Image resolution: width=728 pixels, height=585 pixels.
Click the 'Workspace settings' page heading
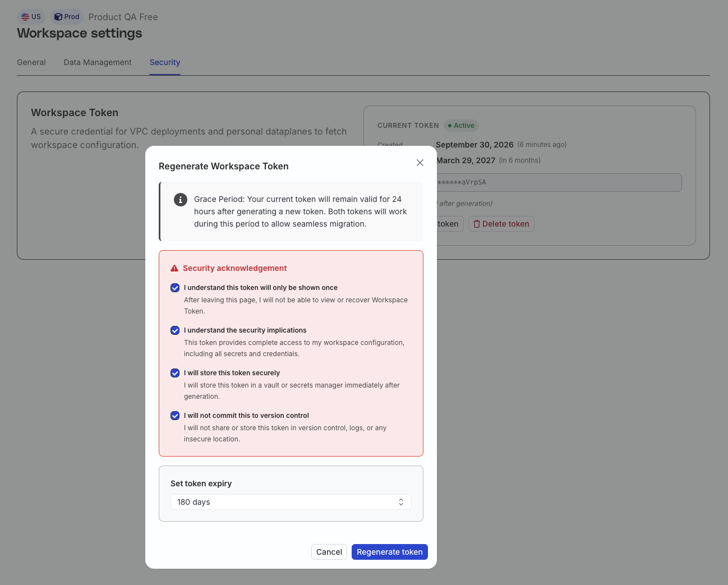80,33
